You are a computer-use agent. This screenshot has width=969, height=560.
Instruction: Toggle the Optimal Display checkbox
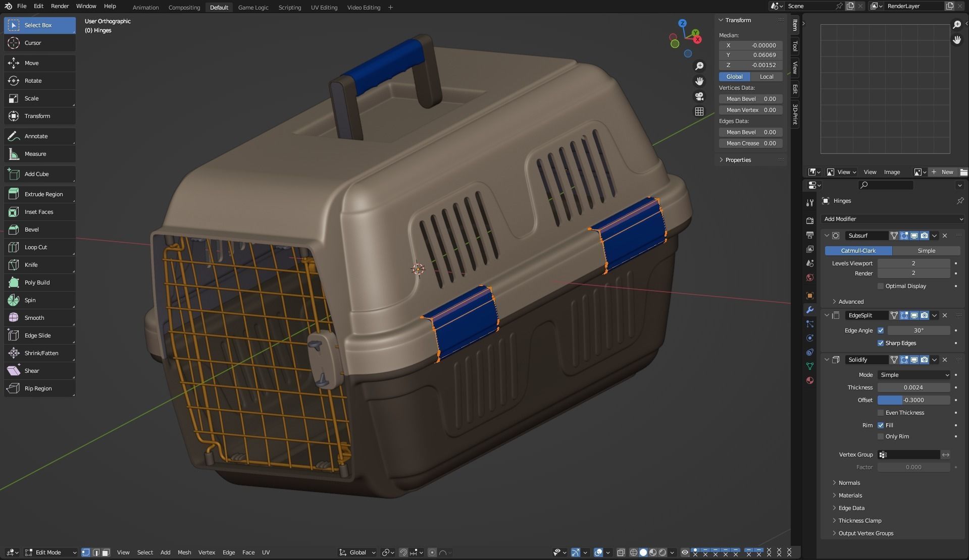click(x=881, y=286)
